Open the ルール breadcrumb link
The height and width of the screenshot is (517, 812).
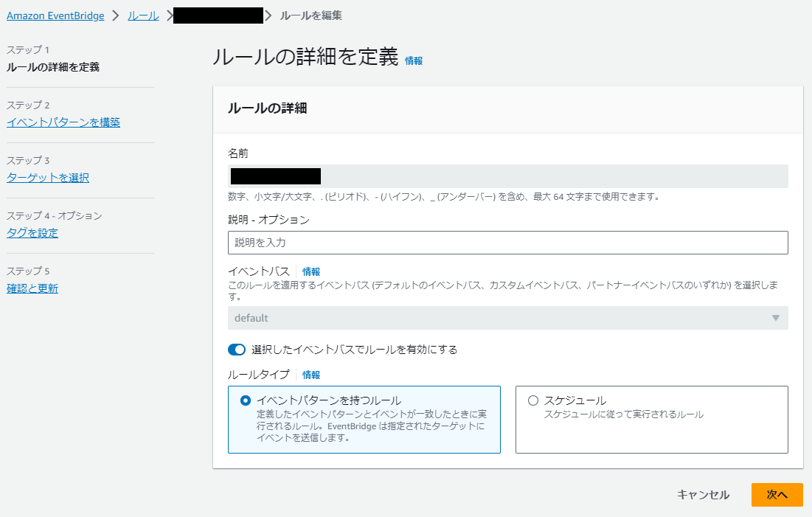pos(143,15)
